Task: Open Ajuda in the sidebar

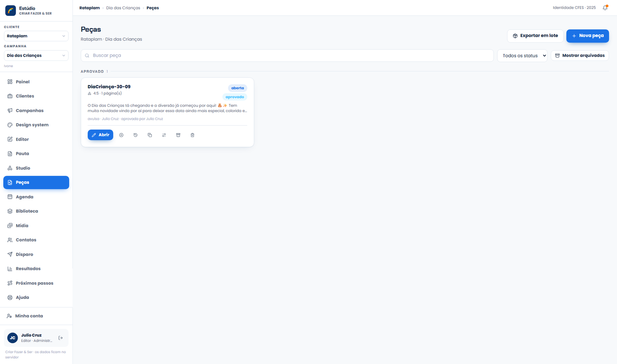Action: [36, 297]
